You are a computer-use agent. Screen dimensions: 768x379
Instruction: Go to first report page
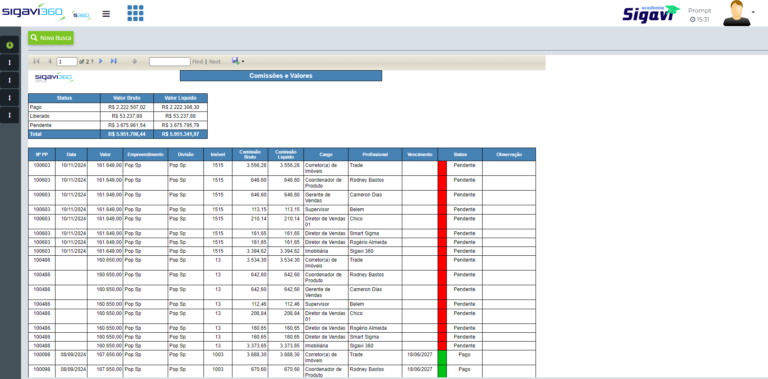[36, 61]
